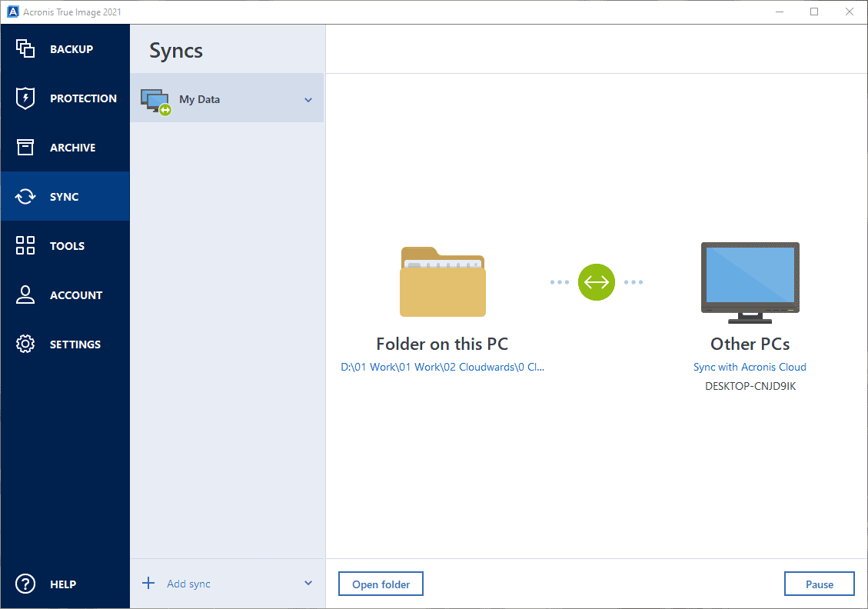Screen dimensions: 868x609
Task: Click the My Data sync computers icon
Action: coord(155,101)
